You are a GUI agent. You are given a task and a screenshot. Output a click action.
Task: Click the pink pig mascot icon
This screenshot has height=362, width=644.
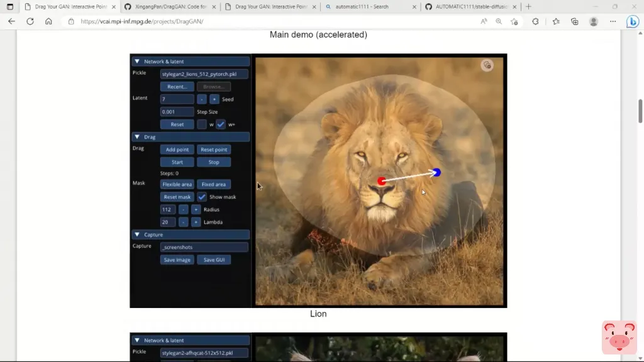click(x=619, y=337)
